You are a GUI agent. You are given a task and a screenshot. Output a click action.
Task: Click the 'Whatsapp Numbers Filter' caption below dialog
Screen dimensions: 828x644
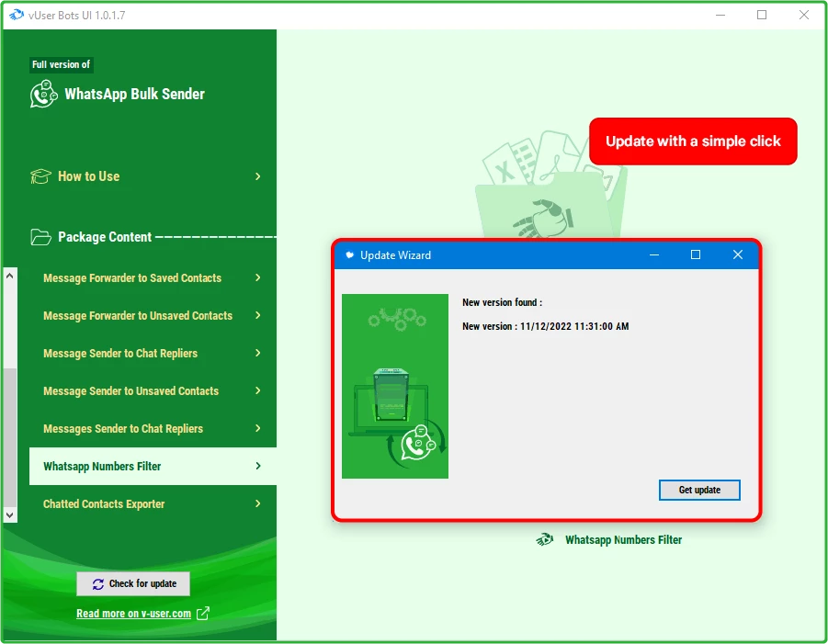click(x=623, y=540)
